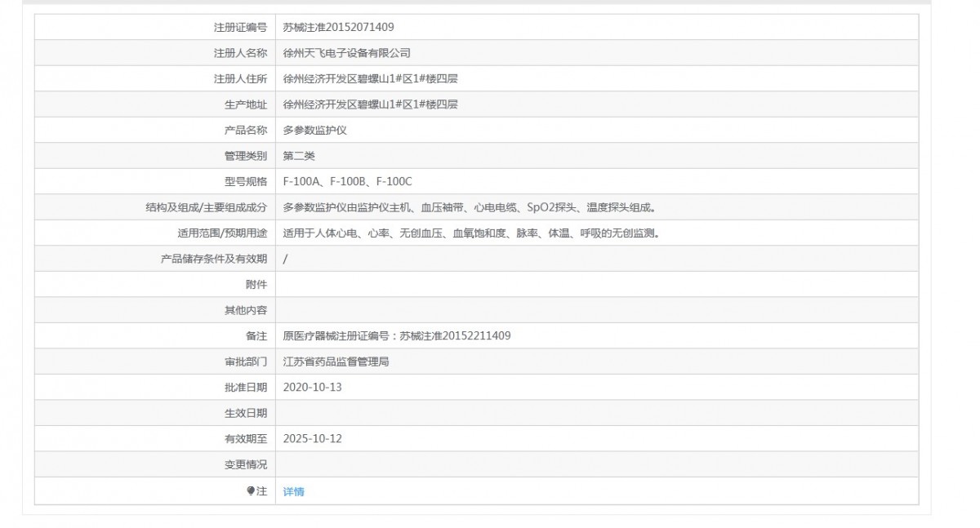The image size is (980, 528).
Task: Click the 审批部门 label
Action: pos(246,362)
